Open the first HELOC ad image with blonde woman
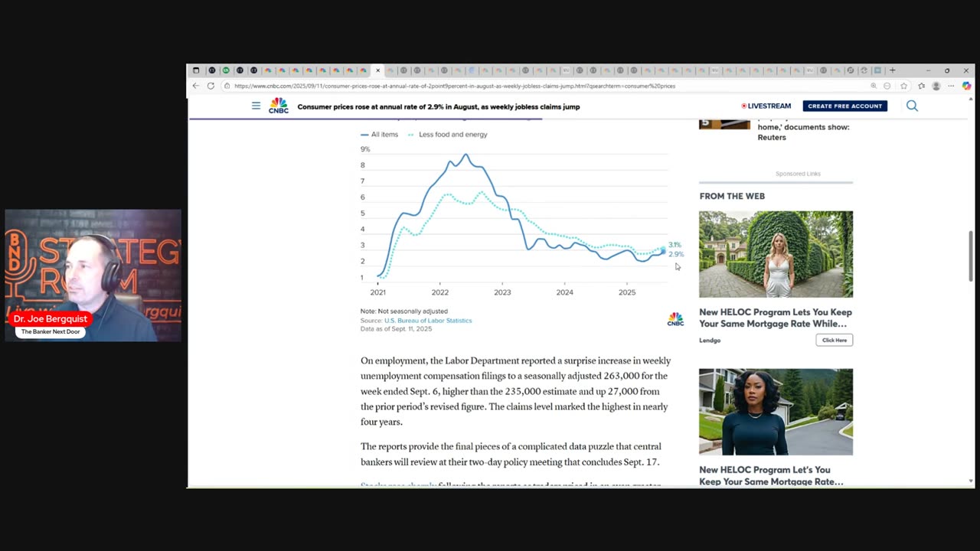This screenshot has height=551, width=980. 776,254
